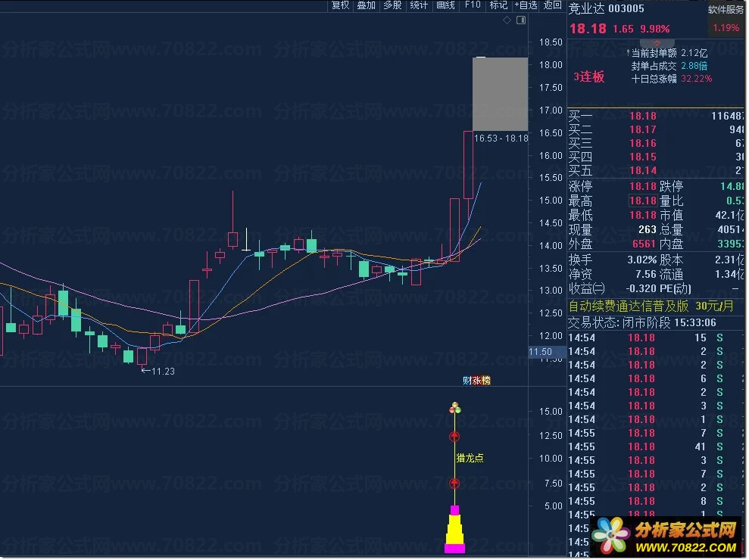The height and width of the screenshot is (560, 749).
Task: Add stock via +自选 button
Action: coord(526,5)
